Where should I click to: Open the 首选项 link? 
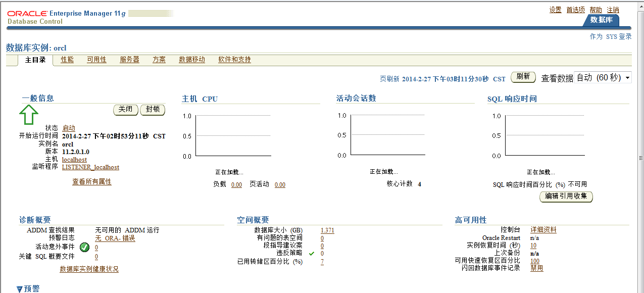point(575,10)
